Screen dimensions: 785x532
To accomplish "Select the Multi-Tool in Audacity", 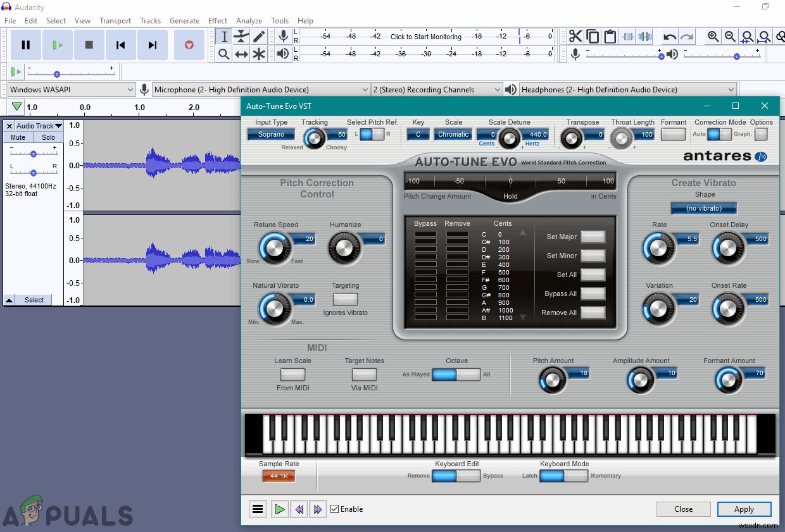I will point(258,54).
